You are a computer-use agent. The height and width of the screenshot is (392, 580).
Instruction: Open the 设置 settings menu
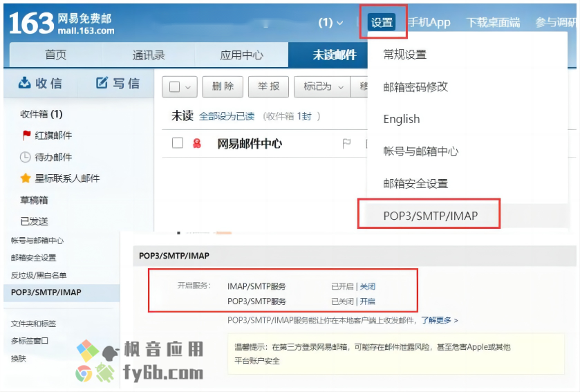point(382,22)
